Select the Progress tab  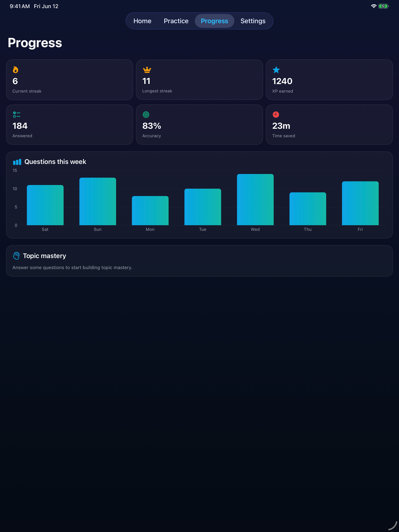(x=214, y=21)
